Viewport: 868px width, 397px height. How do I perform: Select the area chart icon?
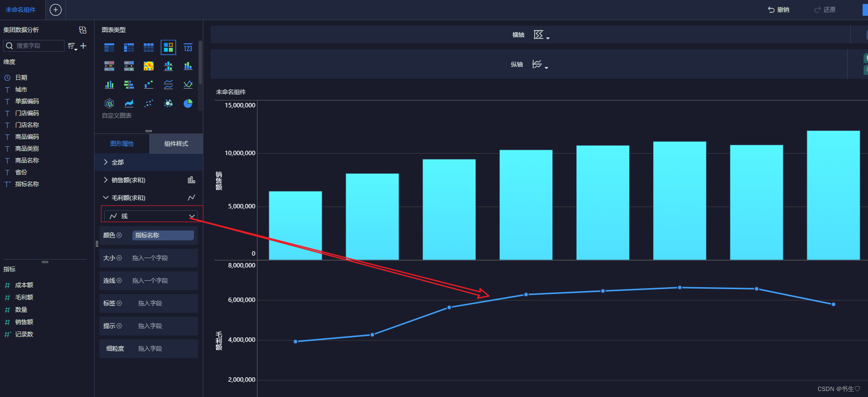129,103
